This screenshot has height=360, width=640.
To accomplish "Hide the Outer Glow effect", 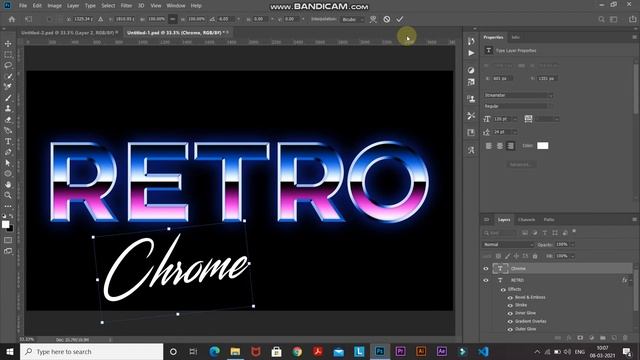I will tap(510, 329).
